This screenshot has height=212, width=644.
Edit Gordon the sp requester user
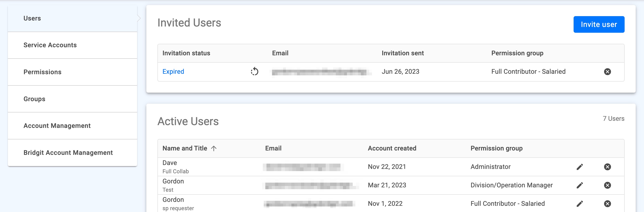pyautogui.click(x=580, y=204)
